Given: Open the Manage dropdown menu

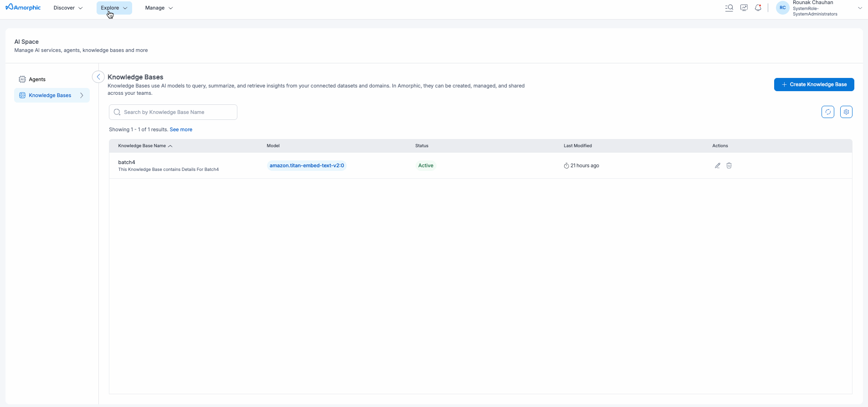Looking at the screenshot, I should click(x=159, y=8).
